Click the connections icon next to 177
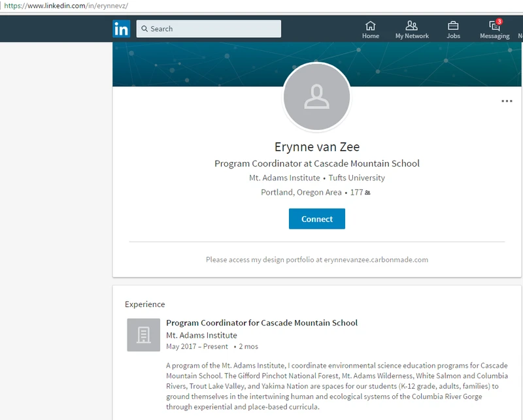This screenshot has height=420, width=523. pyautogui.click(x=367, y=193)
